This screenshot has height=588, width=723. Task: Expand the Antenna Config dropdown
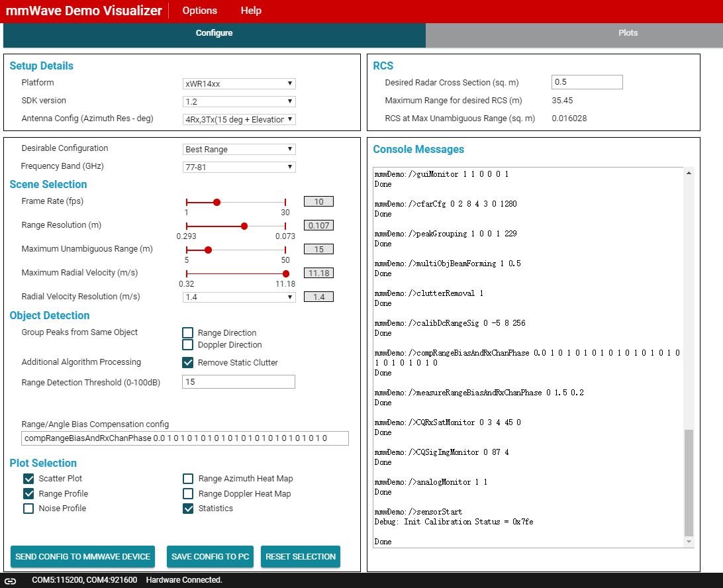[x=239, y=119]
